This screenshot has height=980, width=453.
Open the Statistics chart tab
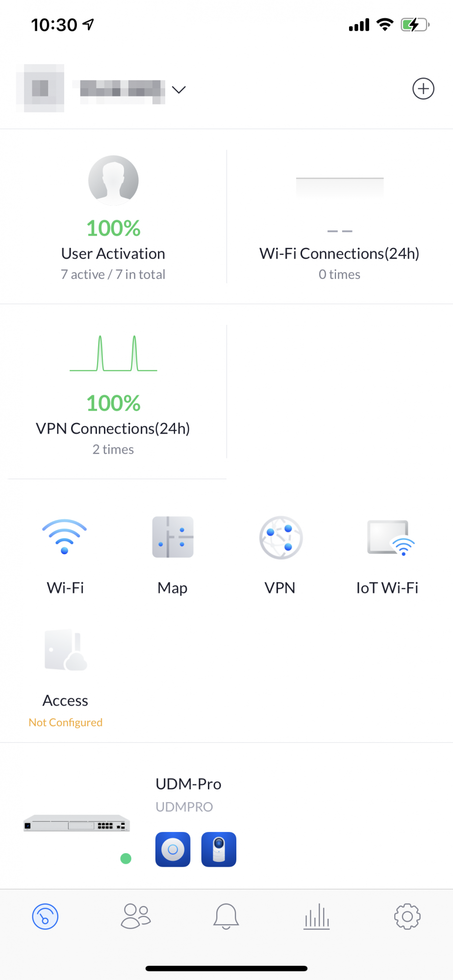tap(317, 916)
